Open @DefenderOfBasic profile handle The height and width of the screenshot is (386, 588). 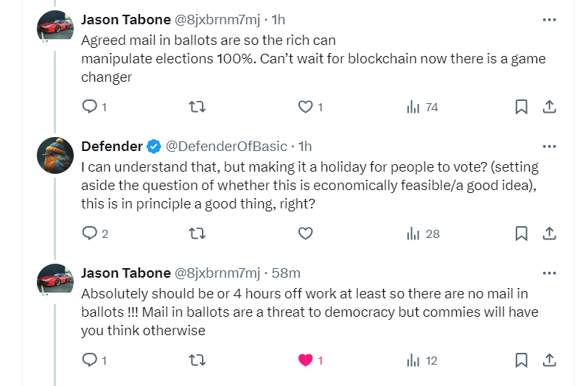tap(226, 146)
